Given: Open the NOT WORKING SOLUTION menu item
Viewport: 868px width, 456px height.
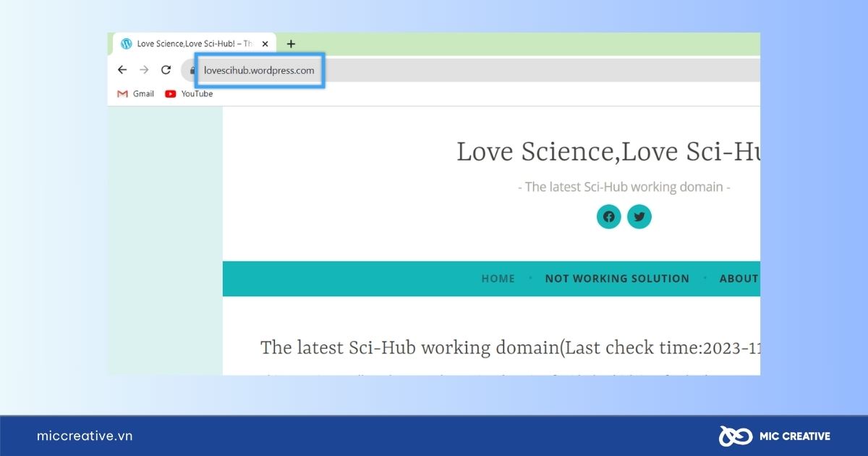Looking at the screenshot, I should click(617, 279).
